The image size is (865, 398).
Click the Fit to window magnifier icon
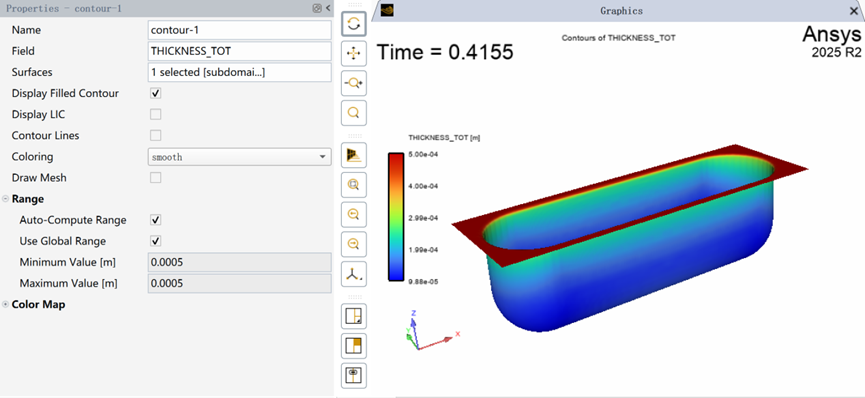(x=354, y=184)
